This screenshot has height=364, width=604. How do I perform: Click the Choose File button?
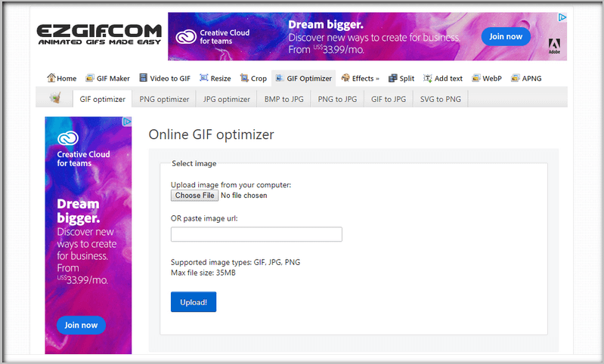(194, 195)
